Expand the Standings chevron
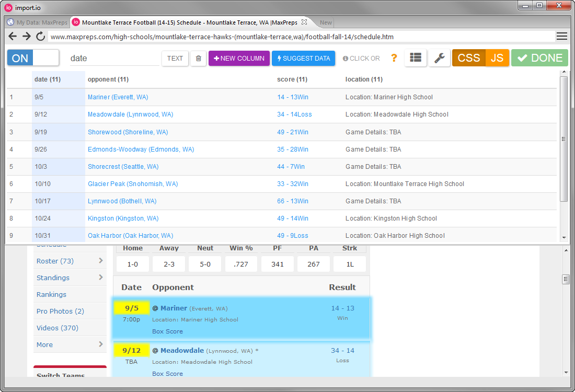This screenshot has width=575, height=392. (101, 277)
